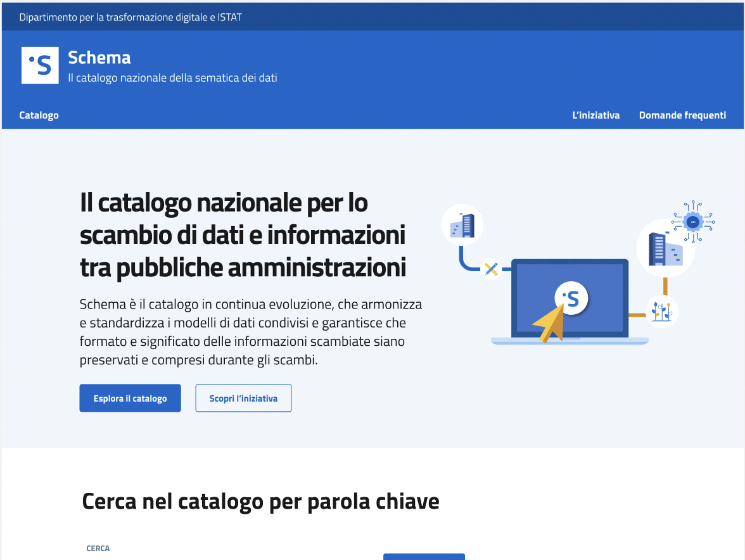The height and width of the screenshot is (560, 745).
Task: Open the Catalogo navigation item
Action: click(39, 115)
